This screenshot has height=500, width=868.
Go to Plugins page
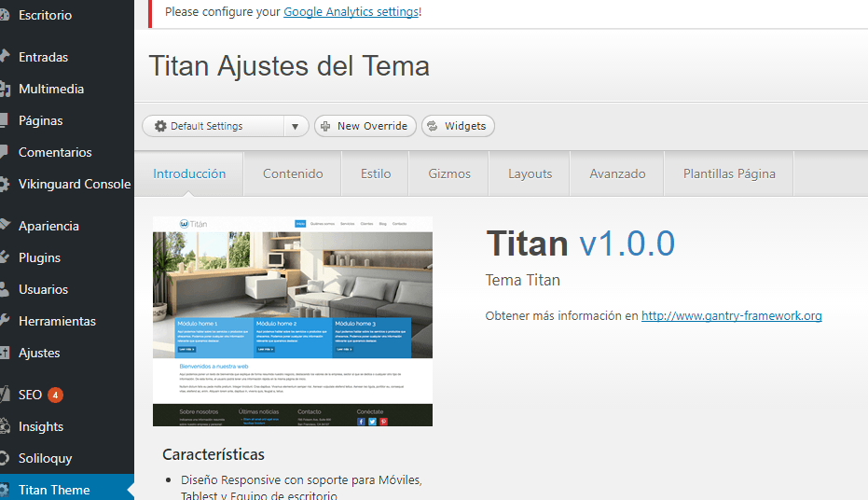pos(39,257)
